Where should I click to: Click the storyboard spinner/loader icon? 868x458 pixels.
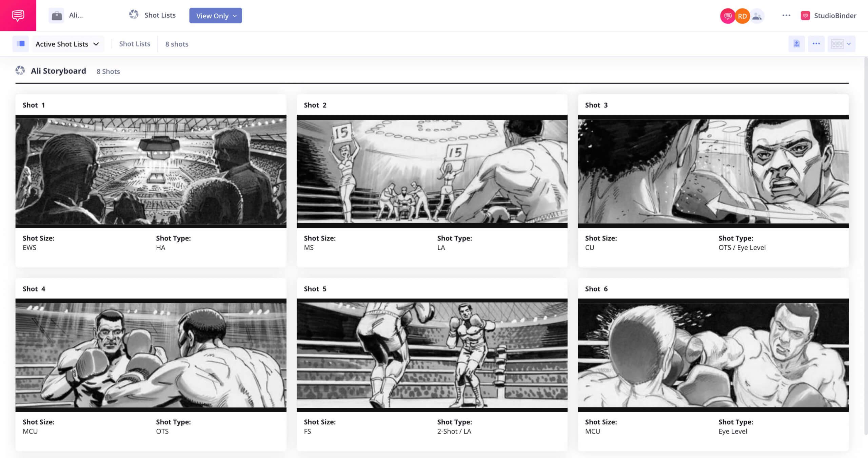tap(20, 71)
